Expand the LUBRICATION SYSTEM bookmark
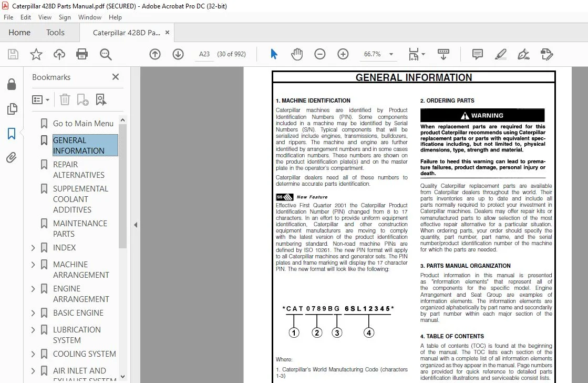The height and width of the screenshot is (383, 588). [x=33, y=330]
